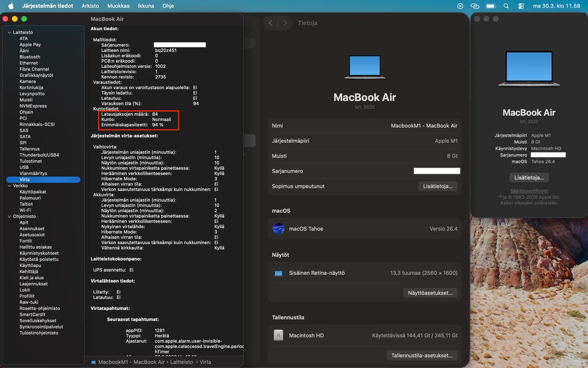Open the Muokkaa menu
This screenshot has width=588, height=368.
click(118, 6)
